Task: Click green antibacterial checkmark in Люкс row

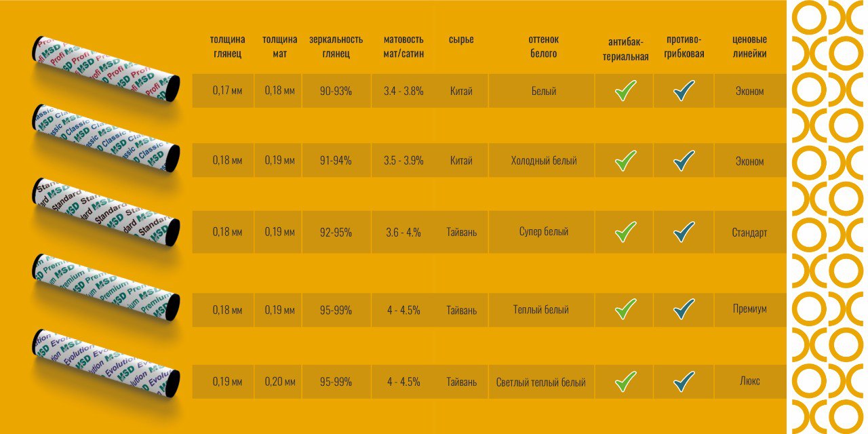Action: click(x=625, y=381)
